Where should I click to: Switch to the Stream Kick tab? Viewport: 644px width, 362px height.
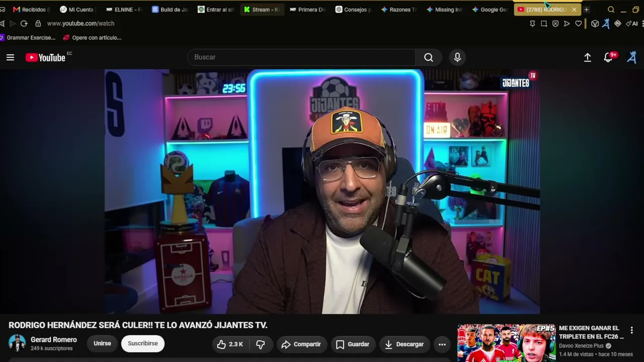pos(262,10)
